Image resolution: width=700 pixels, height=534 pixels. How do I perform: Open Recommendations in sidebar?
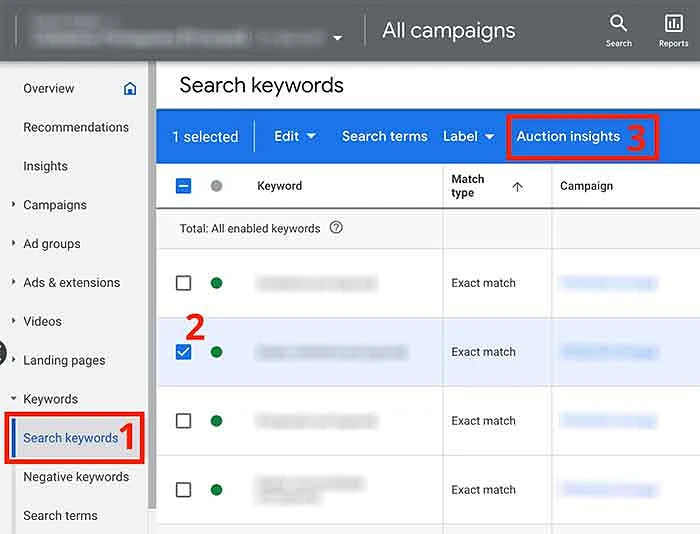pyautogui.click(x=76, y=127)
